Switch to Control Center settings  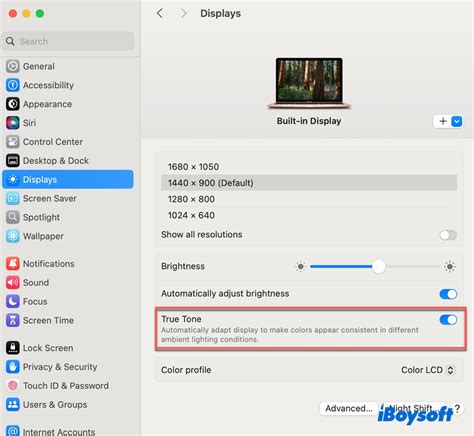[x=68, y=142]
